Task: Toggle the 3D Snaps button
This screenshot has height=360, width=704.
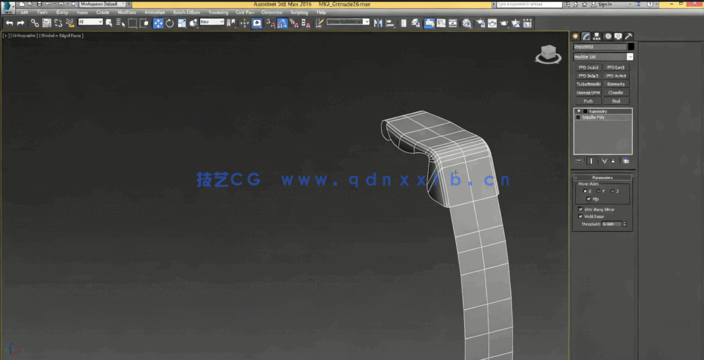Action: [x=271, y=23]
